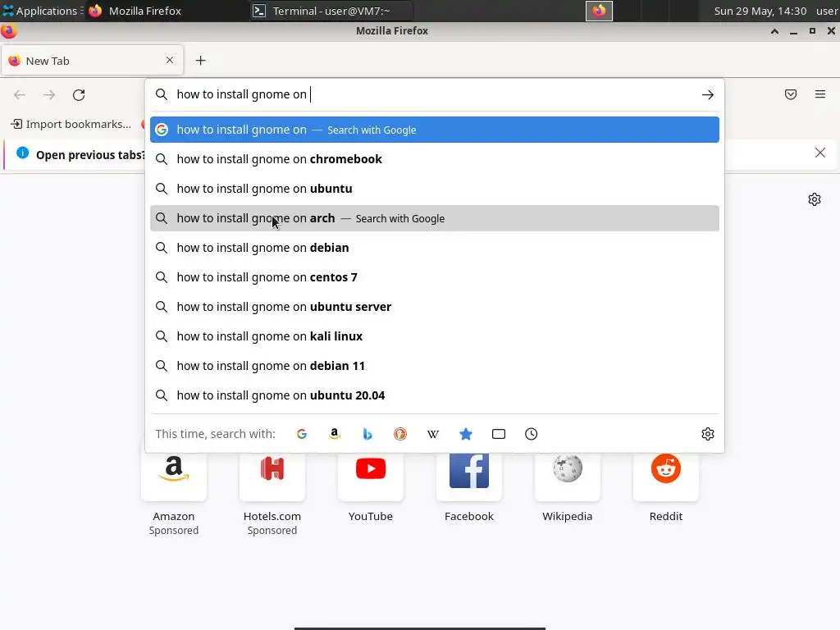The width and height of the screenshot is (840, 630).
Task: Open the Facebook shortcut tile
Action: 469,477
